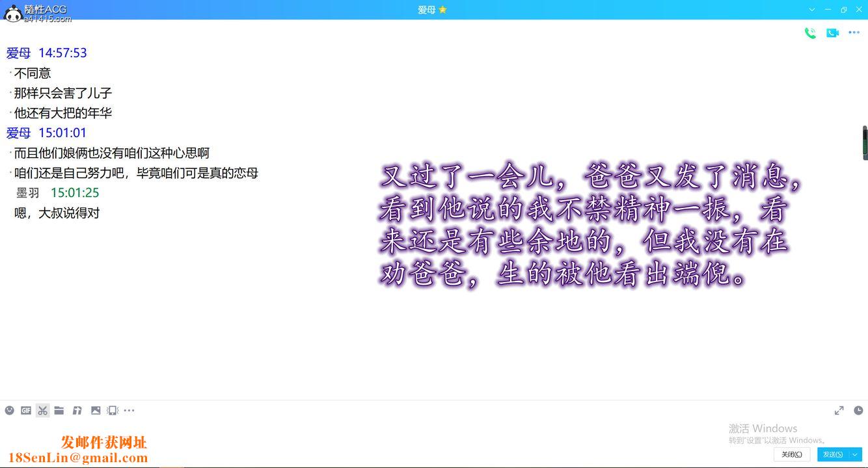Open the title bar dropdown chevron

[811, 9]
